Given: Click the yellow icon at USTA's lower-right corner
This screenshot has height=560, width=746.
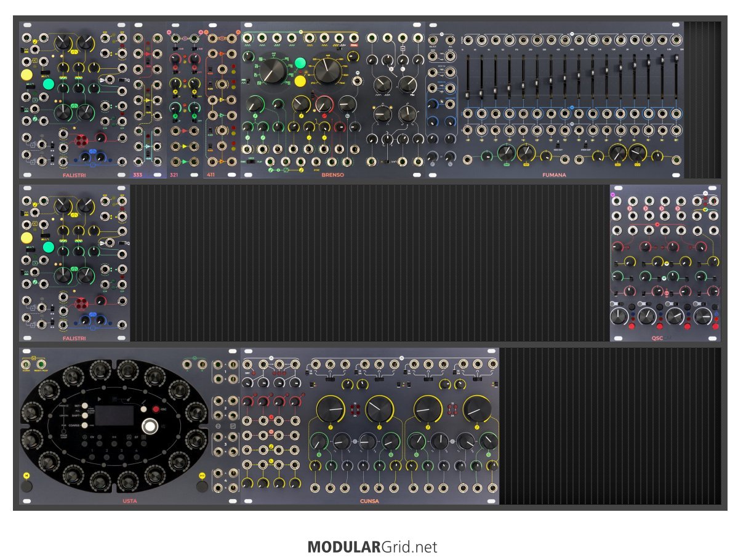Looking at the screenshot, I should pyautogui.click(x=202, y=476).
